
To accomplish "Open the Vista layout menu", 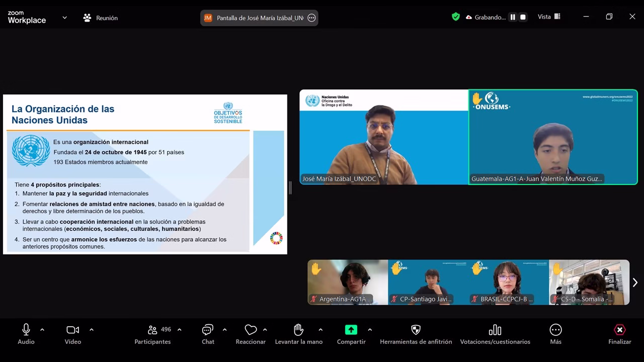I will 549,17.
